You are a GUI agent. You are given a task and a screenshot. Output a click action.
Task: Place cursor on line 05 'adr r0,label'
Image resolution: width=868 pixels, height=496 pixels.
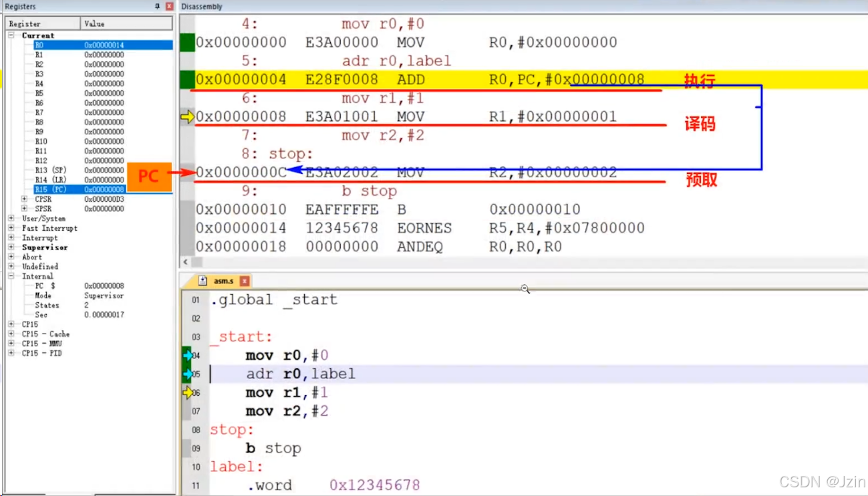(x=301, y=374)
